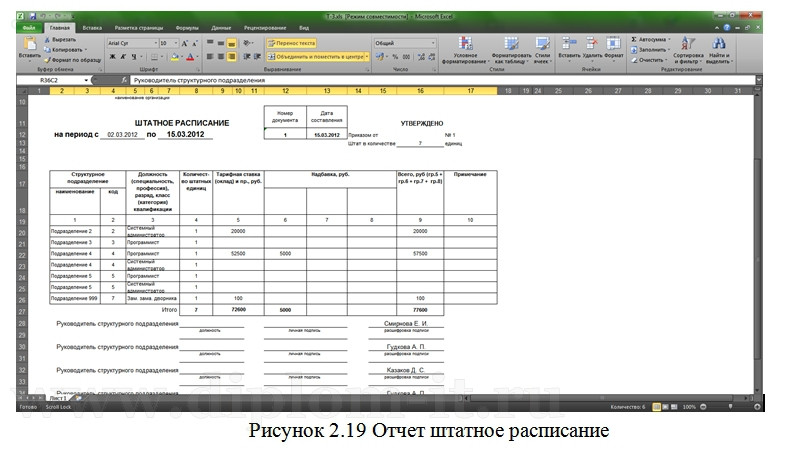The height and width of the screenshot is (457, 787).
Task: Click Cut (Вырезать) scissors icon
Action: pos(47,40)
